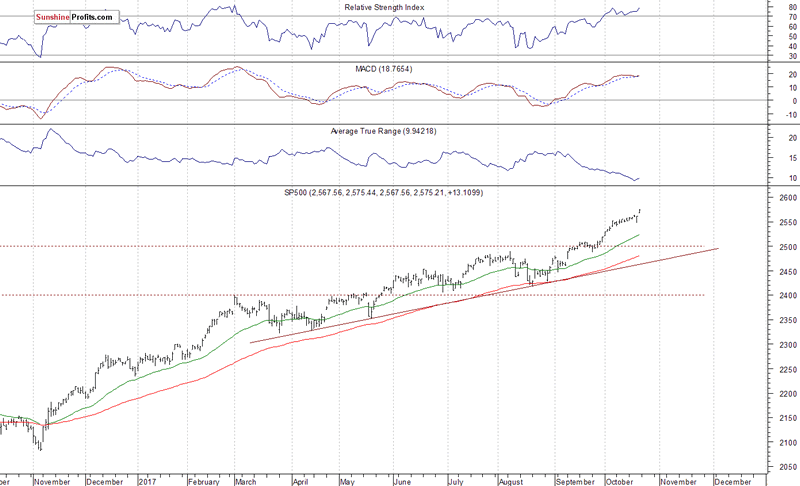Select the Average True Range (9.94218) title

tap(383, 131)
